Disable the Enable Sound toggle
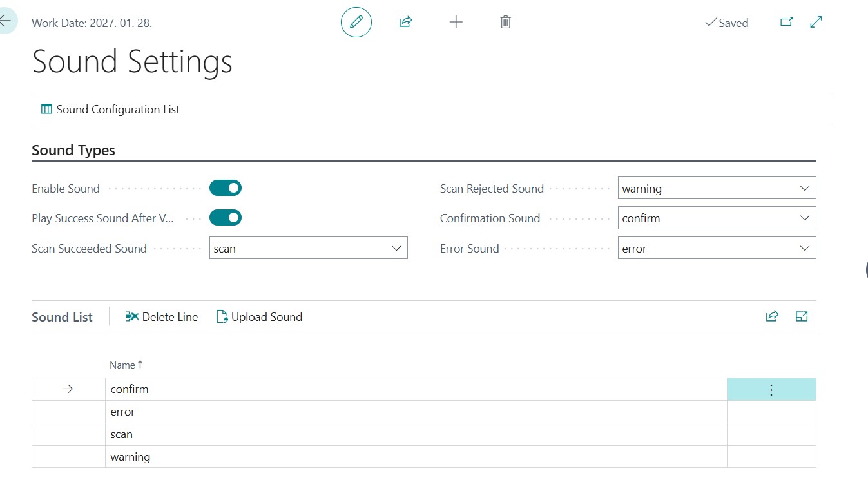Viewport: 868px width, 480px height. click(226, 188)
